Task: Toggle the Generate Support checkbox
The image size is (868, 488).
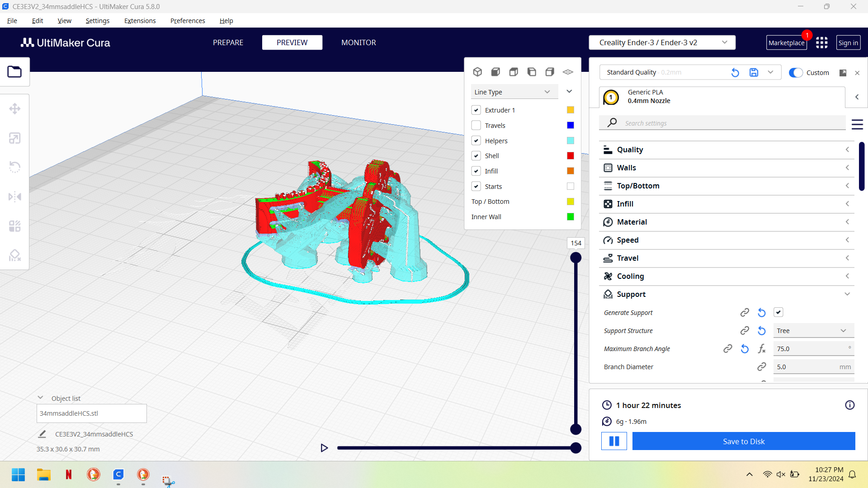Action: (778, 312)
